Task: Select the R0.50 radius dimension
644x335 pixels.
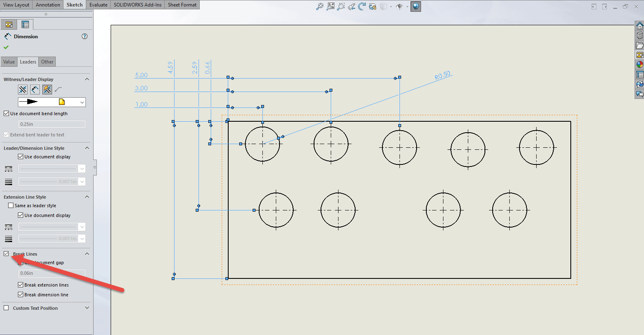Action: click(x=443, y=75)
